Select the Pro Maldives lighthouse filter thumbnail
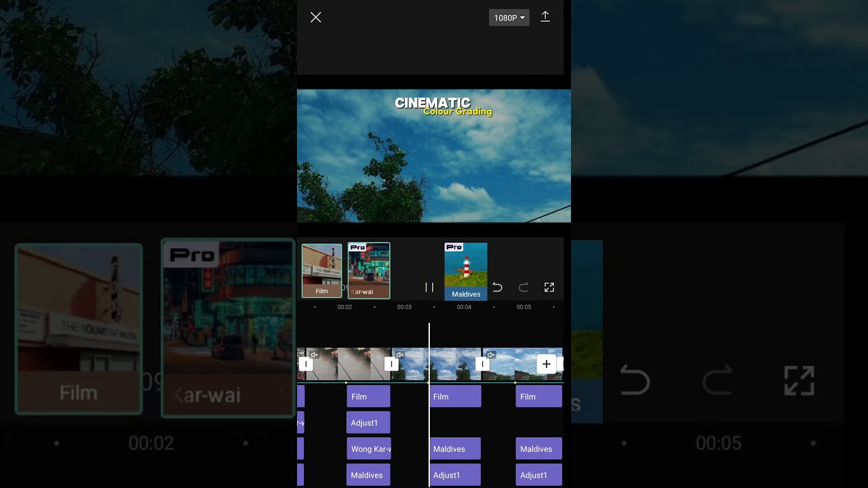 pyautogui.click(x=466, y=271)
